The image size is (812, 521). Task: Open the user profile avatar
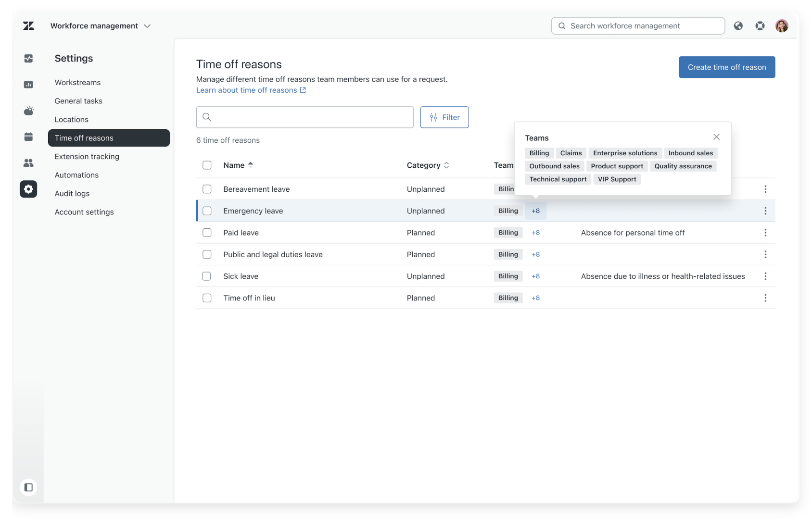coord(782,26)
